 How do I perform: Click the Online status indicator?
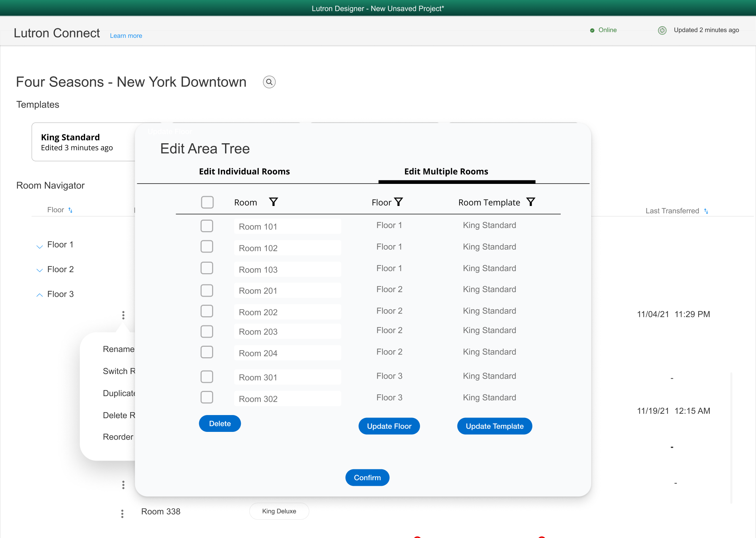coord(592,30)
